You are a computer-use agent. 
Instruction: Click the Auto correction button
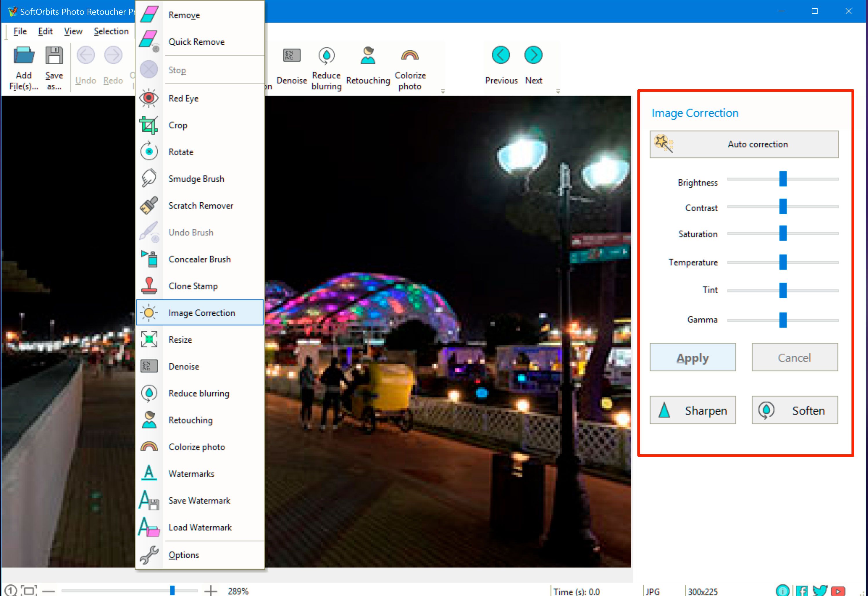click(x=747, y=144)
